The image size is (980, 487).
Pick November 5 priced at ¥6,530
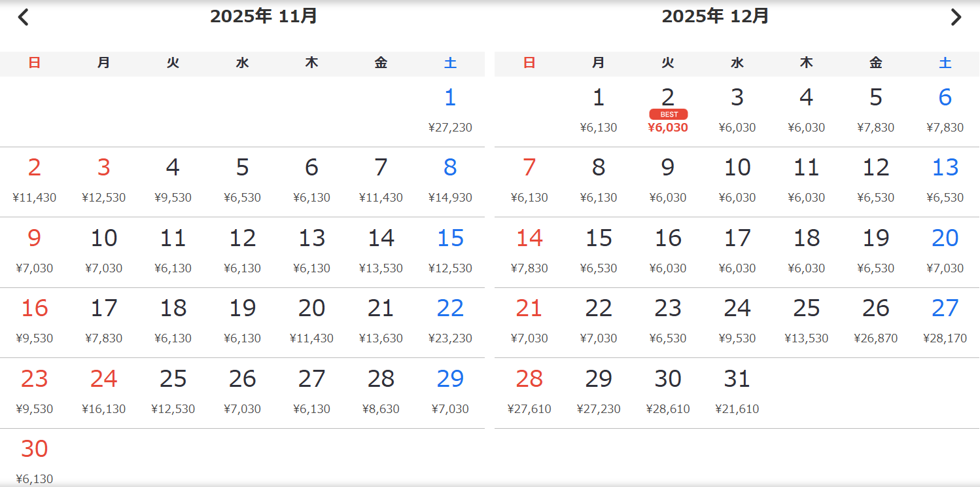pos(242,181)
